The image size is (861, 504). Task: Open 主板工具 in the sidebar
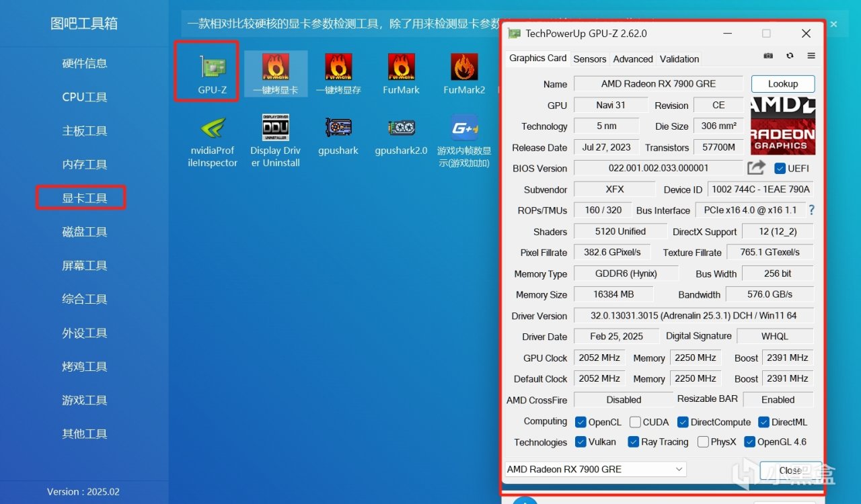tap(85, 130)
